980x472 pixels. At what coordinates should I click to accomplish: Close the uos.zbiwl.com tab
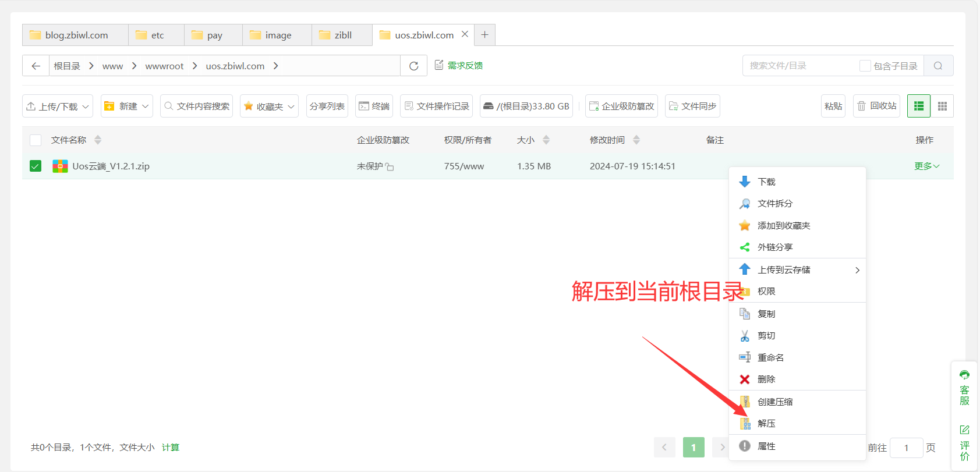(x=465, y=34)
